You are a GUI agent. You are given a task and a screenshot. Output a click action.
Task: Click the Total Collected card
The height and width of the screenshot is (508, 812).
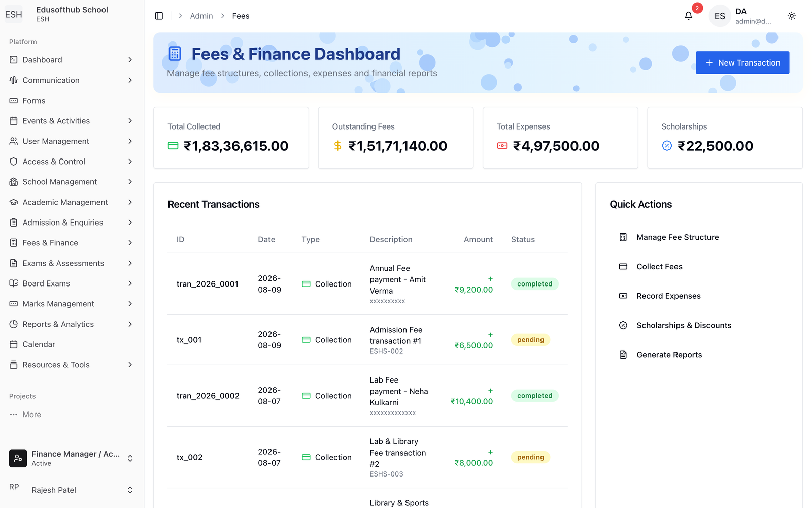coord(231,138)
